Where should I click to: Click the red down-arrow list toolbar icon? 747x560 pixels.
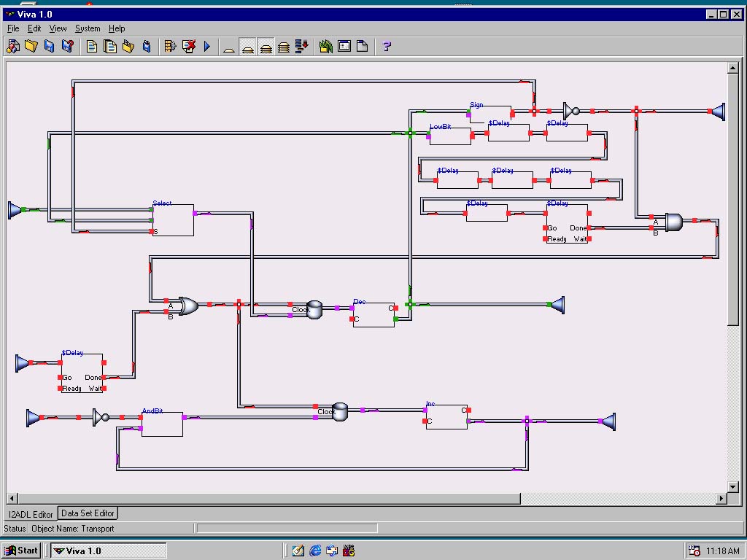pos(302,47)
